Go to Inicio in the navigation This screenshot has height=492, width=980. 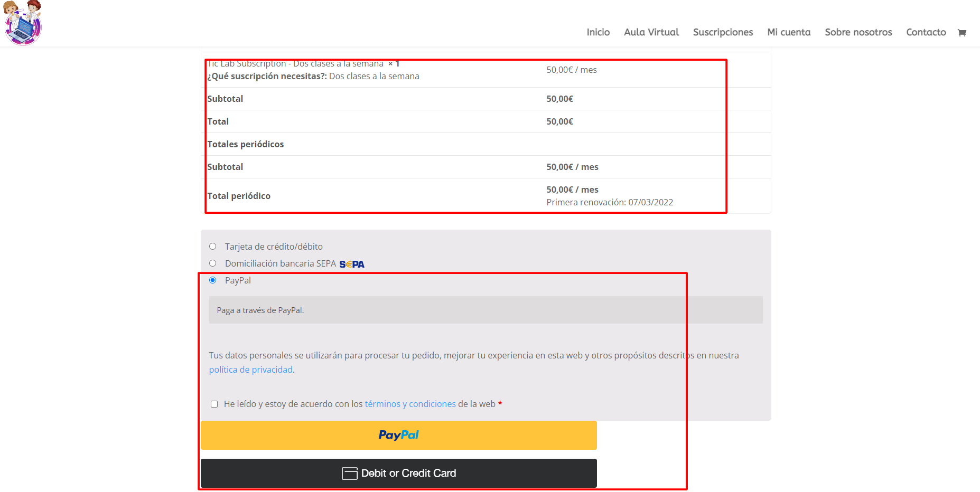598,32
